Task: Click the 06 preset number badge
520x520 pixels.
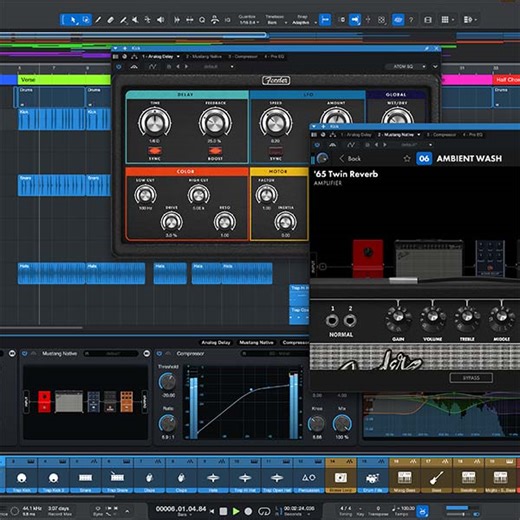Action: [x=424, y=159]
